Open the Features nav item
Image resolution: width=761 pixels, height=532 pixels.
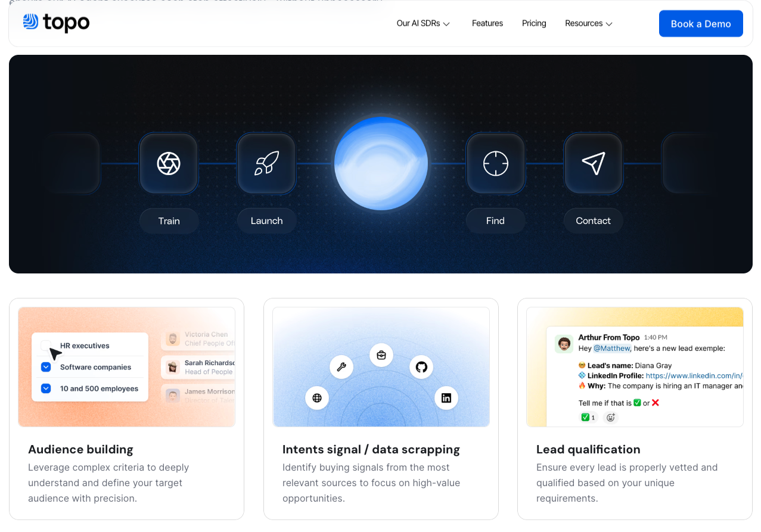[x=487, y=24]
